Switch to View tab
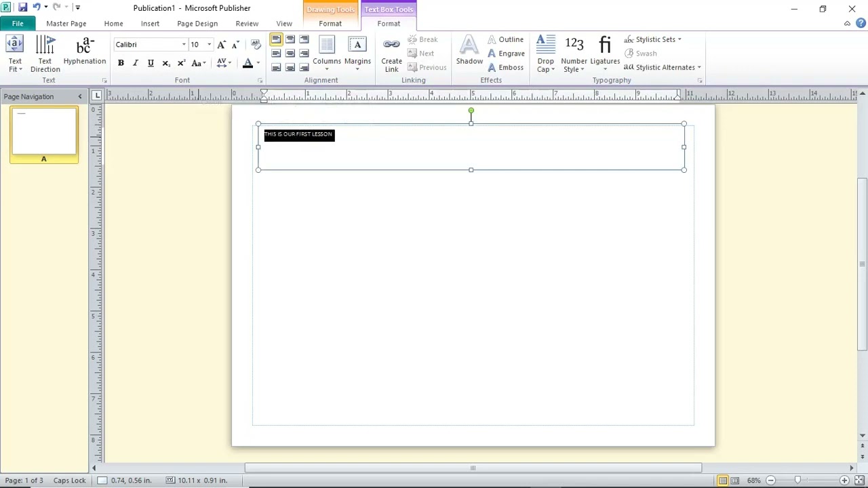 coord(284,24)
